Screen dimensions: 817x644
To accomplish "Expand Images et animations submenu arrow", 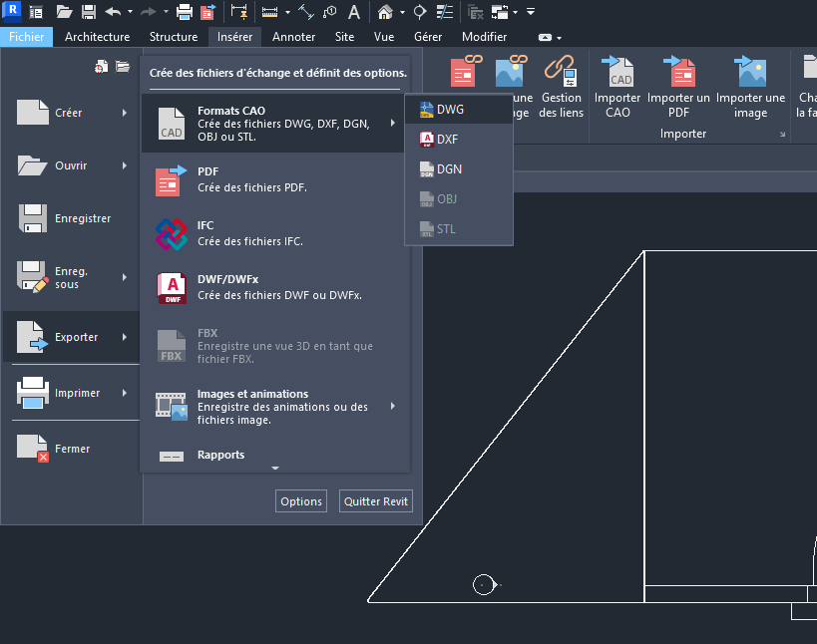I will 393,406.
